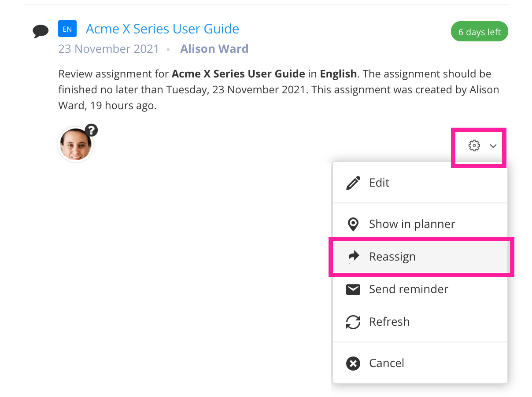The height and width of the screenshot is (397, 532).
Task: Click the assignee's avatar photo
Action: pos(75,144)
